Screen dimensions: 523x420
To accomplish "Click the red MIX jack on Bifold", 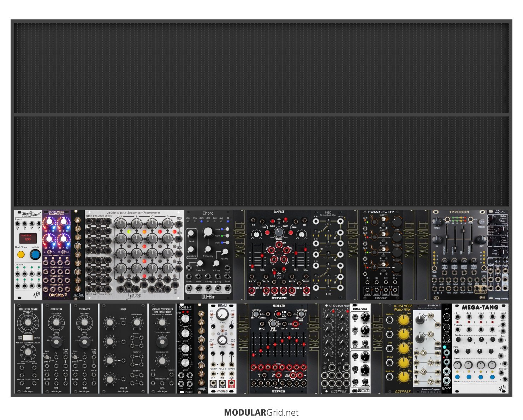I will (x=232, y=383).
